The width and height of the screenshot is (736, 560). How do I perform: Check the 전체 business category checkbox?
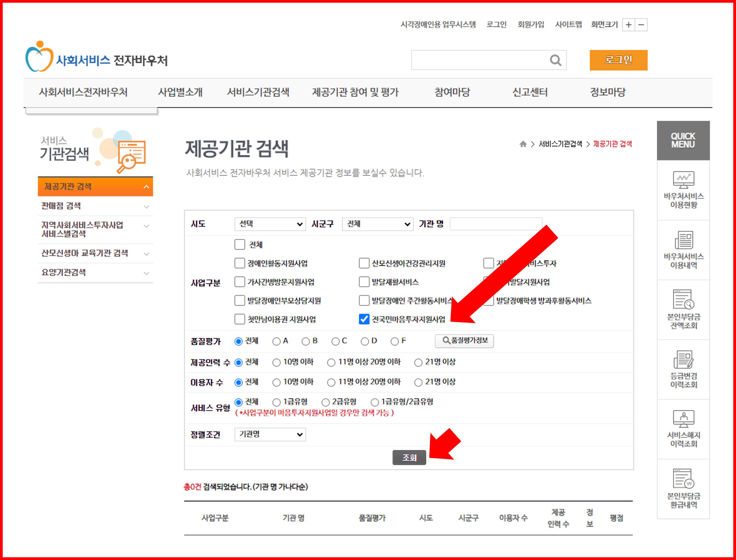click(x=240, y=244)
